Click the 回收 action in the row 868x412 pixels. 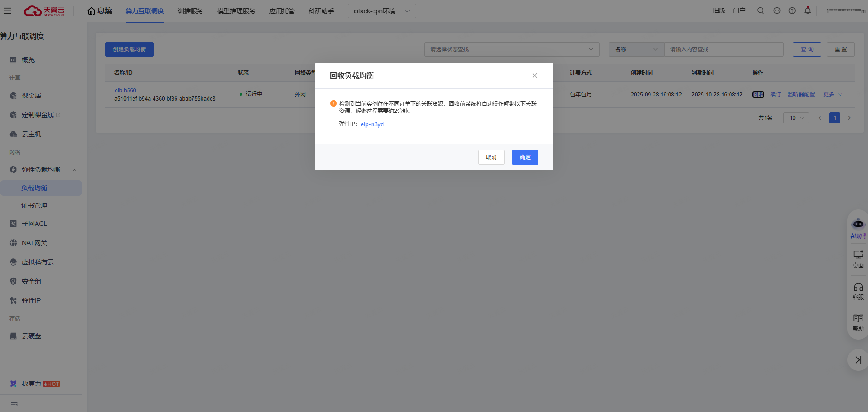[x=758, y=95]
